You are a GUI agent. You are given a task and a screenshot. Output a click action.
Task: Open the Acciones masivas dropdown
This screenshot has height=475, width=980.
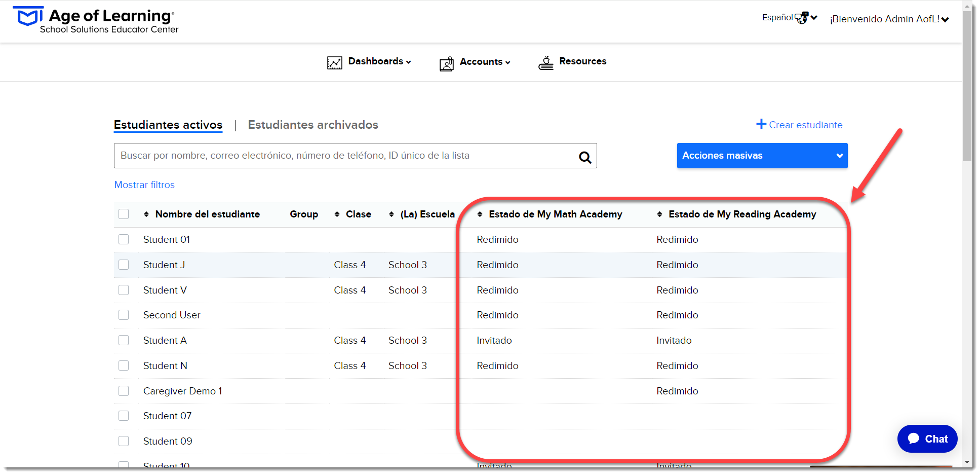click(762, 156)
